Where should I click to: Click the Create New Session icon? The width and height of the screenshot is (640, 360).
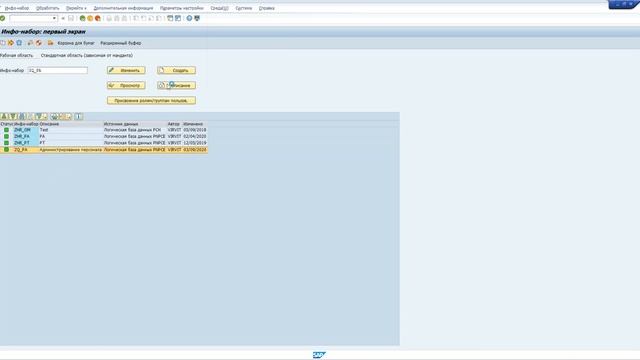[x=170, y=18]
